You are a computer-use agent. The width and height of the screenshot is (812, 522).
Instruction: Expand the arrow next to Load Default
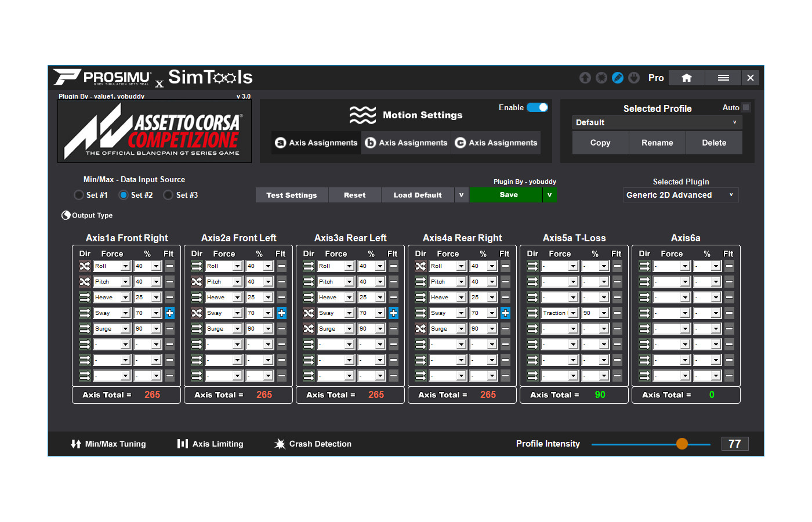point(461,195)
